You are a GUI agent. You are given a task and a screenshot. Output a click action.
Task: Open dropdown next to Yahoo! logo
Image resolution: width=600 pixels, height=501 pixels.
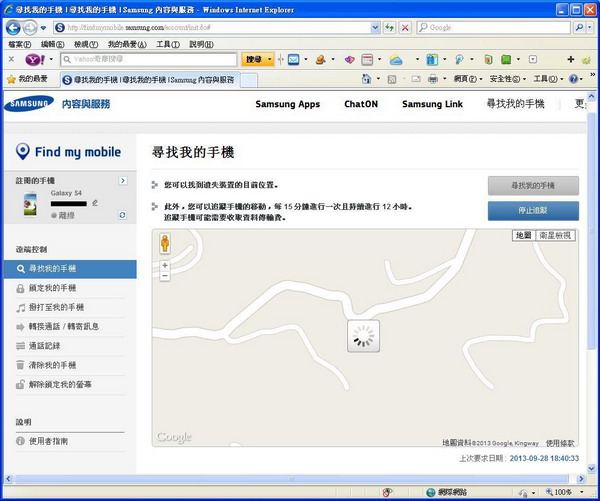(x=51, y=60)
